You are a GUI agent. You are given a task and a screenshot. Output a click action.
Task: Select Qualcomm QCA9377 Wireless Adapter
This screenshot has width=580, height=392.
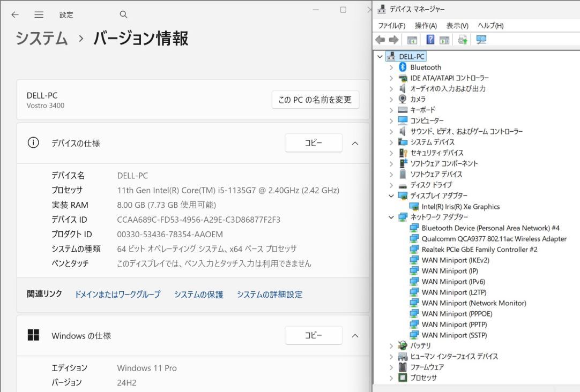point(493,239)
